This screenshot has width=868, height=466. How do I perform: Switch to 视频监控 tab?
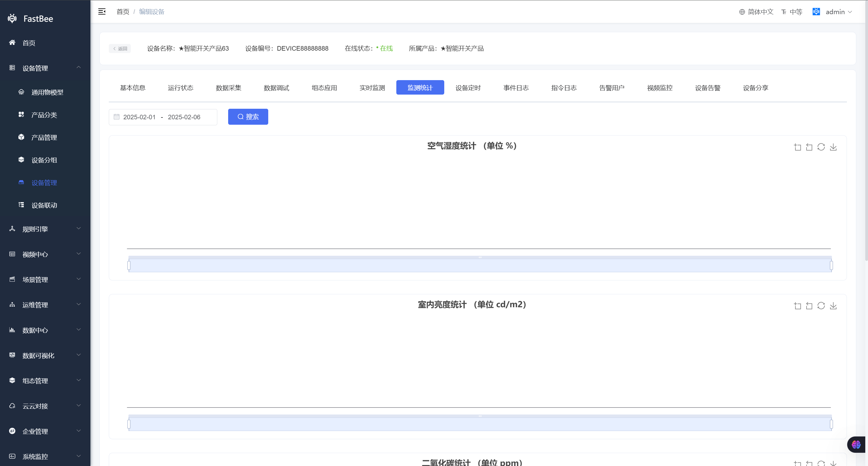click(x=660, y=88)
